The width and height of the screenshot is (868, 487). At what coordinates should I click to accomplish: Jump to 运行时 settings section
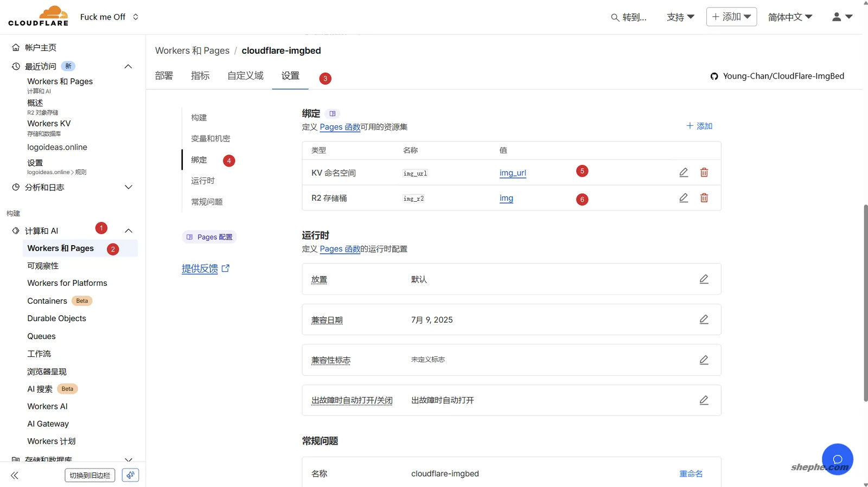pos(203,181)
